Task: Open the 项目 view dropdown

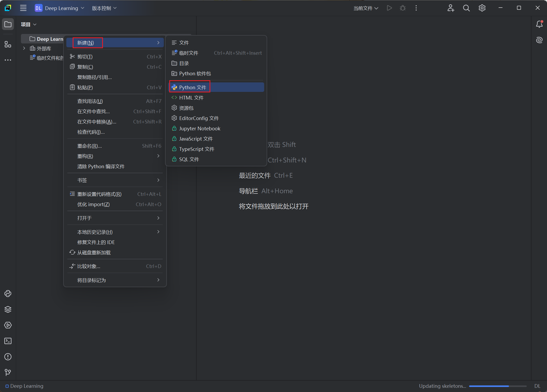Action: (x=29, y=24)
